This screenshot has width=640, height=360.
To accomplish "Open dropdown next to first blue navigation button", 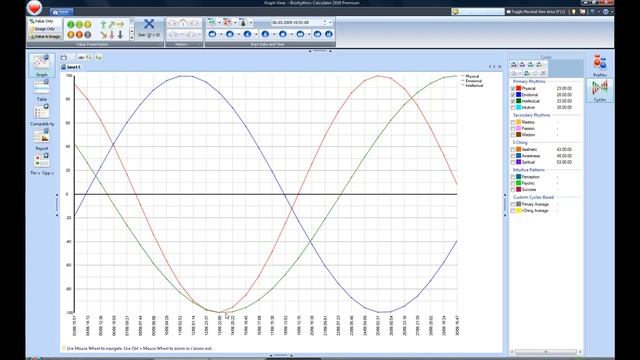I will (221, 34).
